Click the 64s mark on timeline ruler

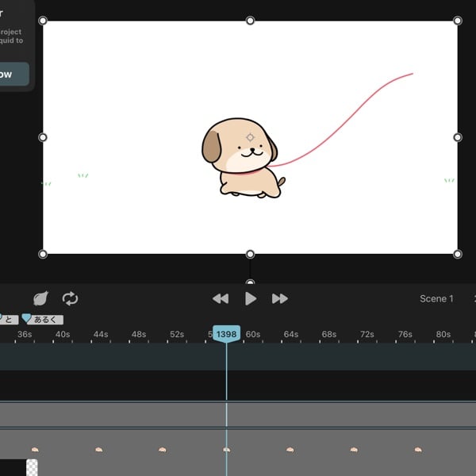(x=291, y=335)
